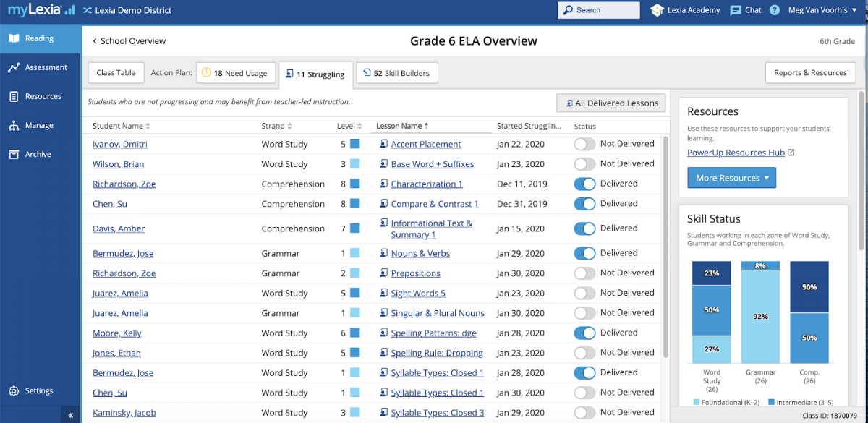This screenshot has width=868, height=423.
Task: Click the 92% Grammar bar segment
Action: click(x=760, y=316)
